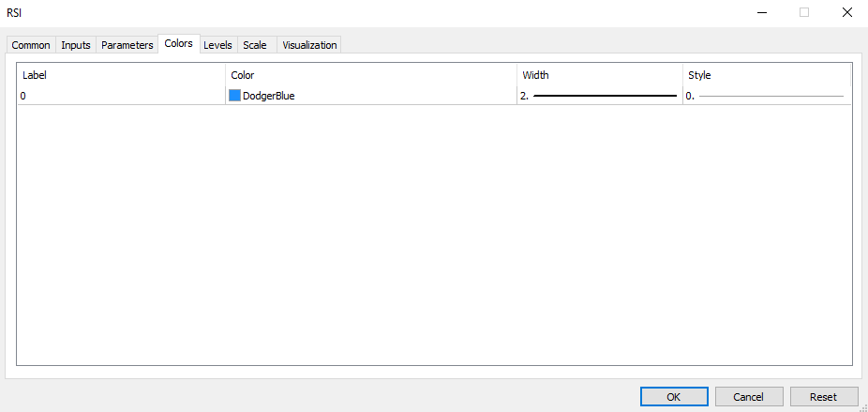
Task: Click the Width column header
Action: coord(600,75)
